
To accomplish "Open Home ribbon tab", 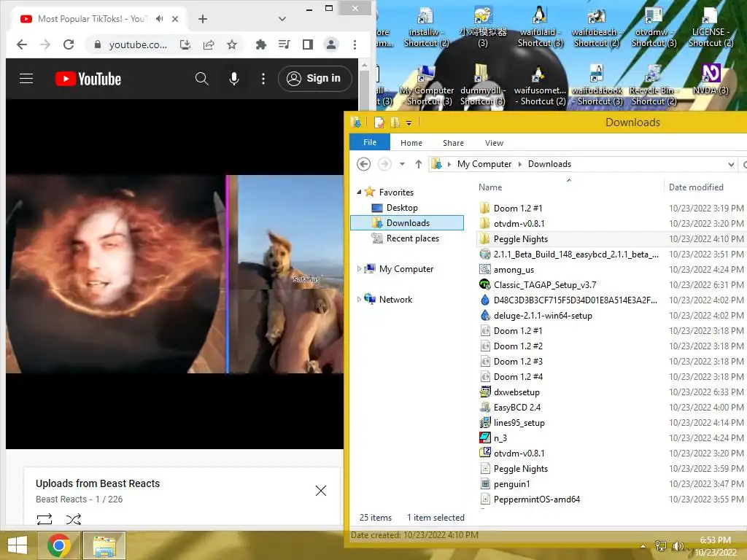I will click(x=411, y=143).
